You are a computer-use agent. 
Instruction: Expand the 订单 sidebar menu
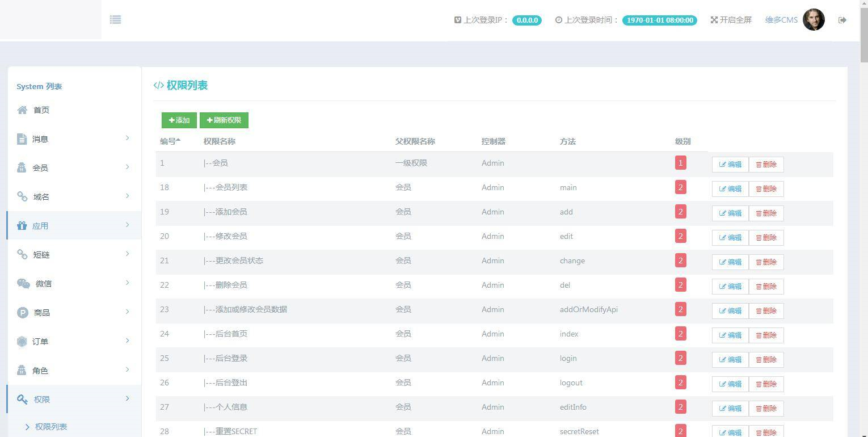[74, 341]
